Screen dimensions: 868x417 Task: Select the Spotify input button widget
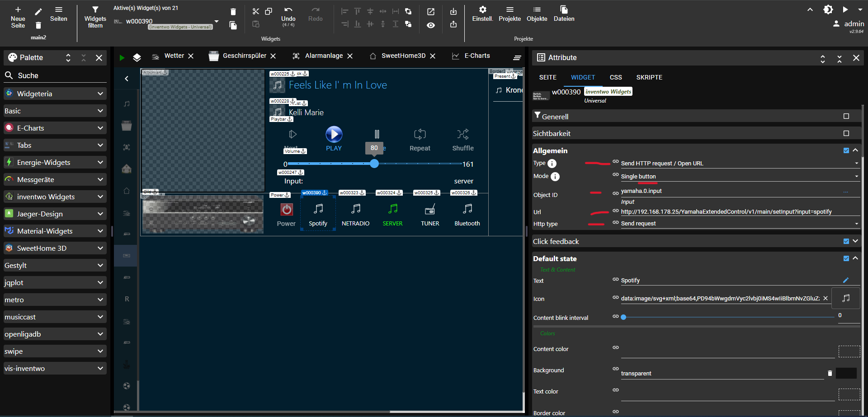tap(318, 214)
